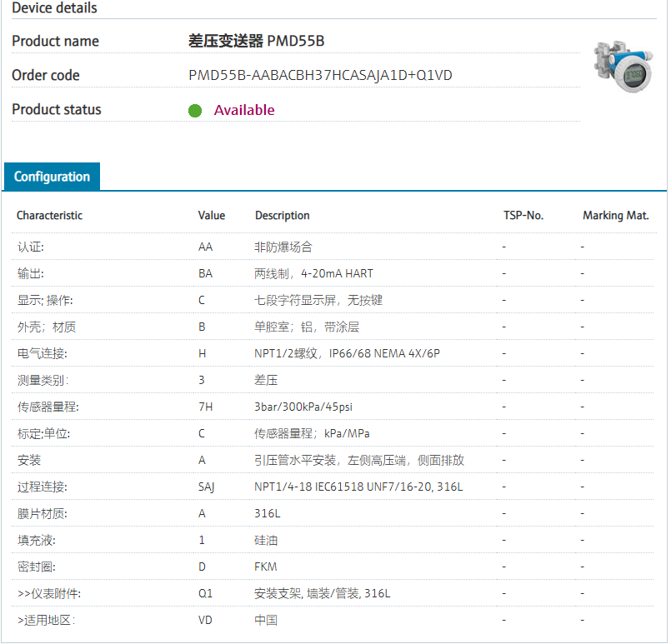Image resolution: width=671 pixels, height=644 pixels.
Task: Switch to the Configuration tab
Action: tap(52, 177)
